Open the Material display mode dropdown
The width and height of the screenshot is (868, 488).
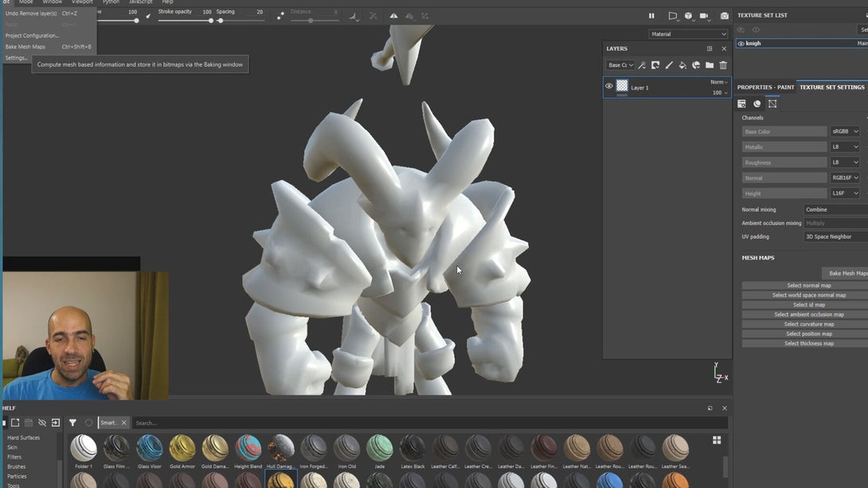click(688, 34)
